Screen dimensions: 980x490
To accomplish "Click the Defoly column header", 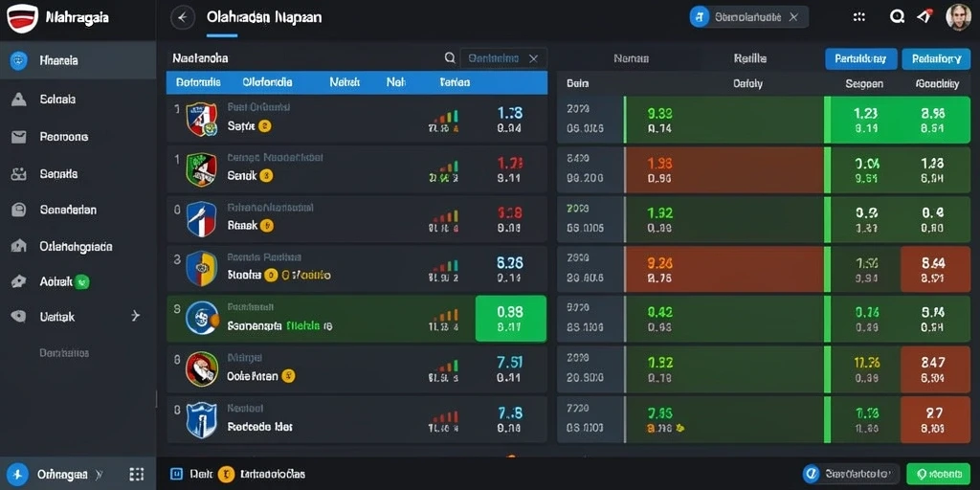I will (746, 83).
